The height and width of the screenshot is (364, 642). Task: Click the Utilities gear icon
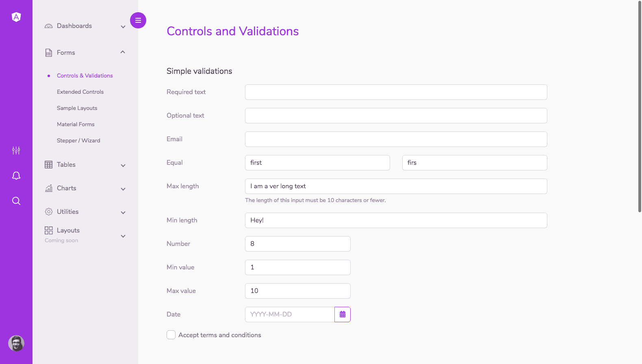point(48,211)
